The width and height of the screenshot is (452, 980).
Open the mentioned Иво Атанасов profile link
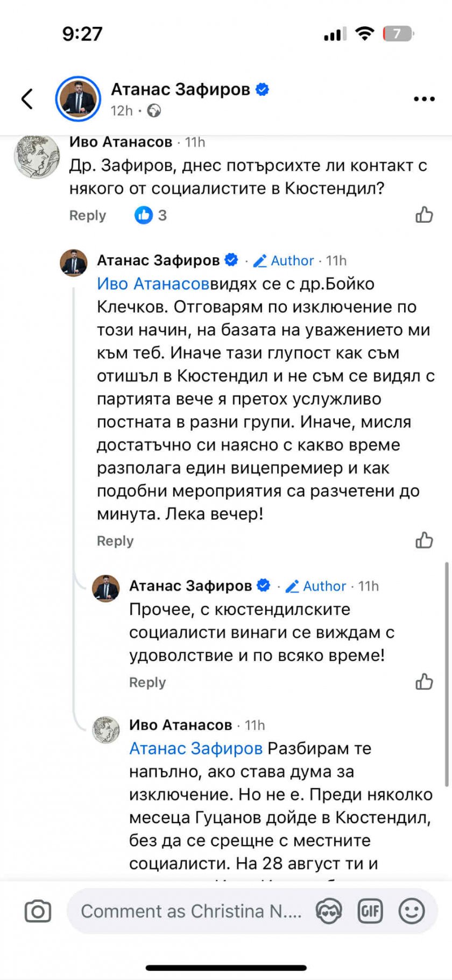pos(153,284)
